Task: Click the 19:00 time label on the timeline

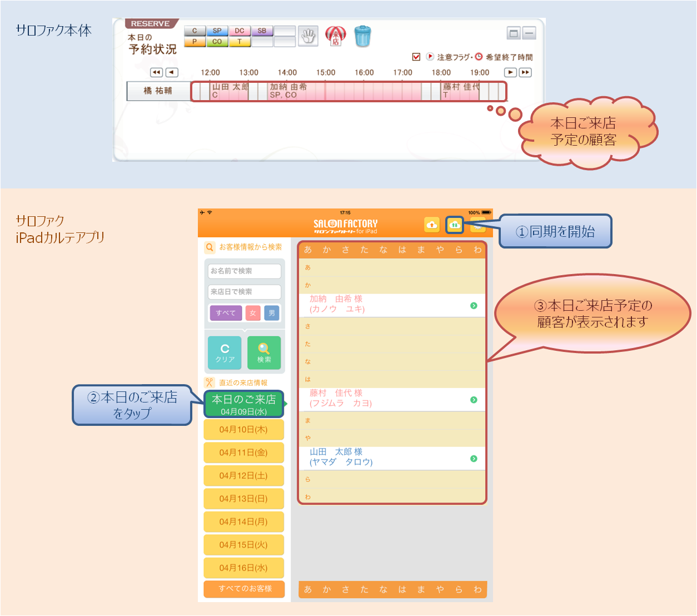Action: [480, 73]
